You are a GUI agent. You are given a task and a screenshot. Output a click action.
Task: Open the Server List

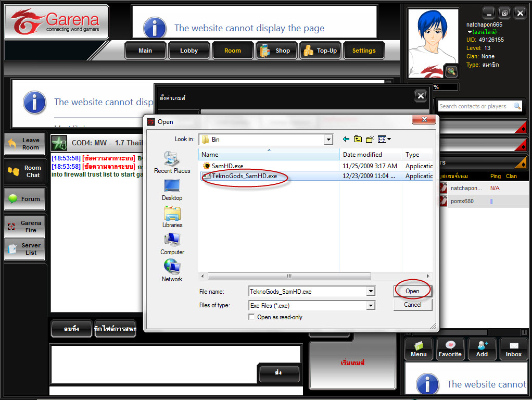pyautogui.click(x=25, y=249)
